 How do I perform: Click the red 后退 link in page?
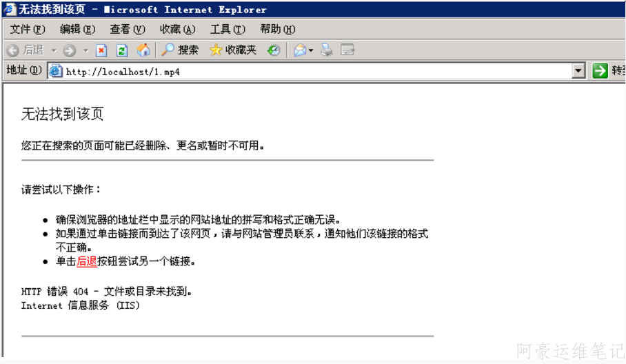tap(87, 261)
